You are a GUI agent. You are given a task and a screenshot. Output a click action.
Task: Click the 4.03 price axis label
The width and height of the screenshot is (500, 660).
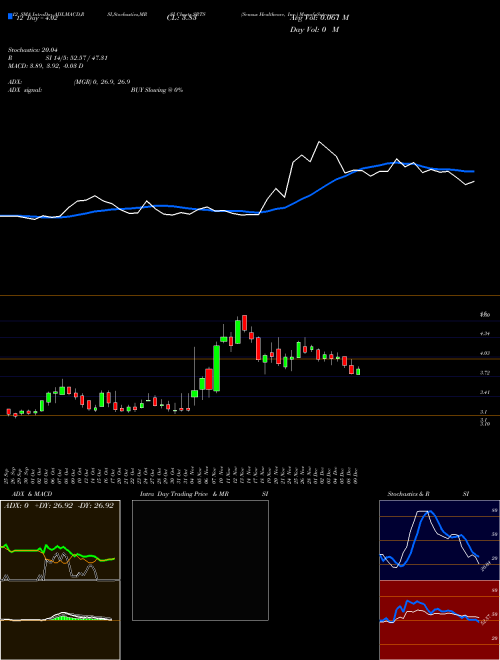(485, 353)
